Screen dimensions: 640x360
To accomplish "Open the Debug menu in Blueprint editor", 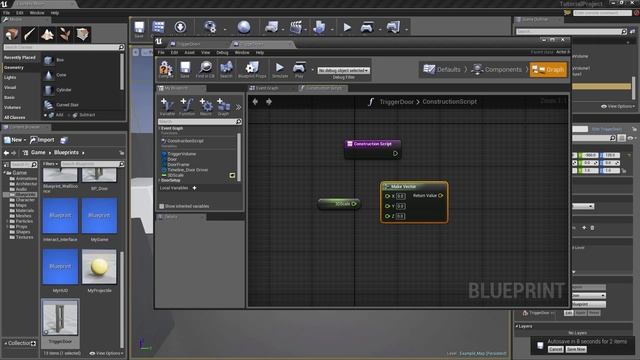I will point(222,53).
